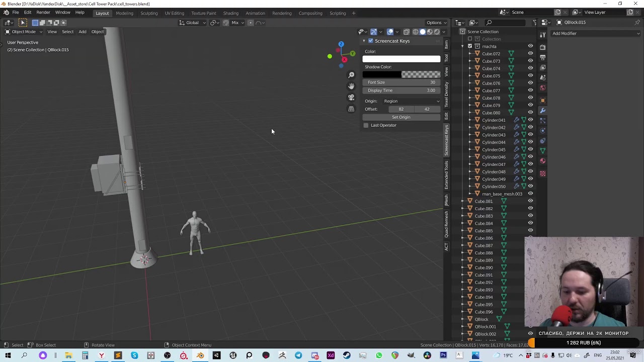Toggle machta collection exclude checkbox
Image resolution: width=644 pixels, height=362 pixels.
click(470, 46)
